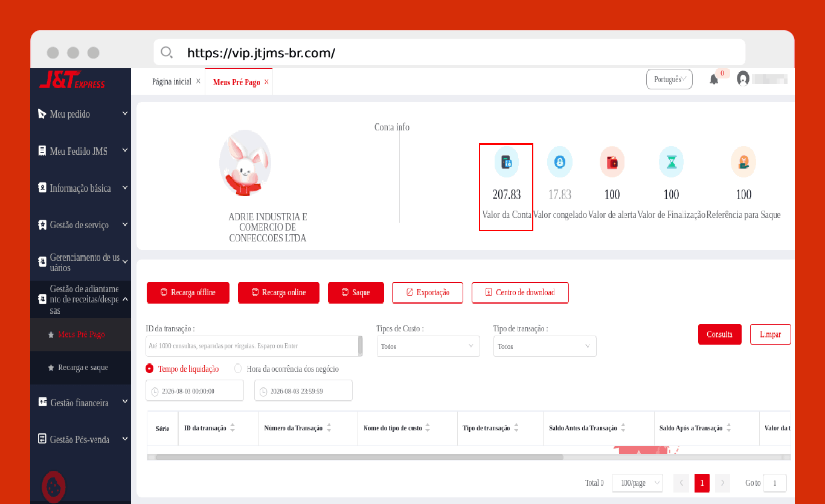Click calendar icon in start date field
This screenshot has height=504, width=825.
(155, 391)
